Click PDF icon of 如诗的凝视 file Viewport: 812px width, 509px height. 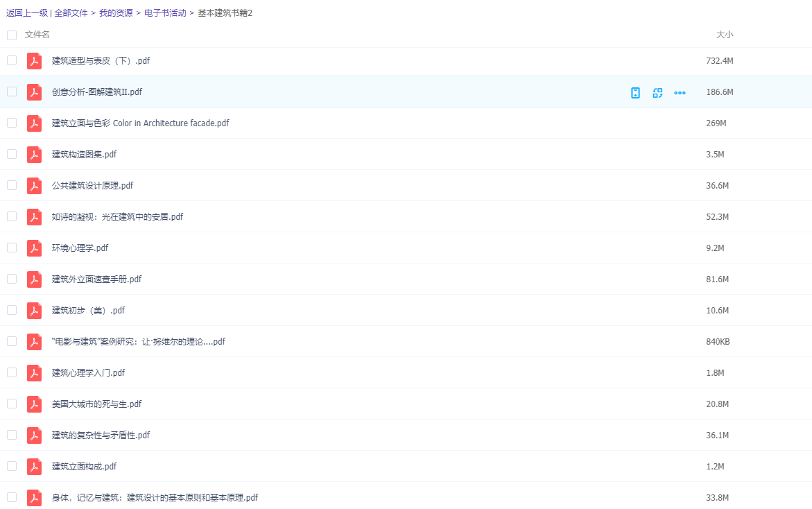[x=34, y=217]
